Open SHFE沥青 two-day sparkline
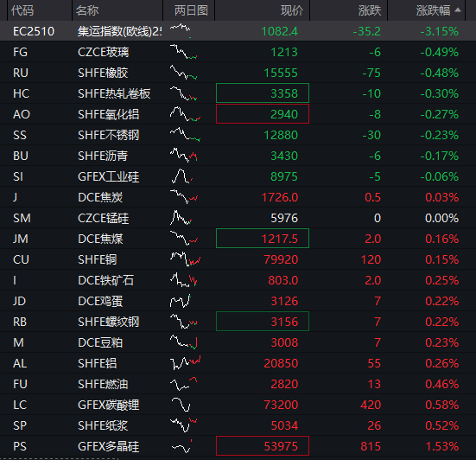 coord(183,156)
